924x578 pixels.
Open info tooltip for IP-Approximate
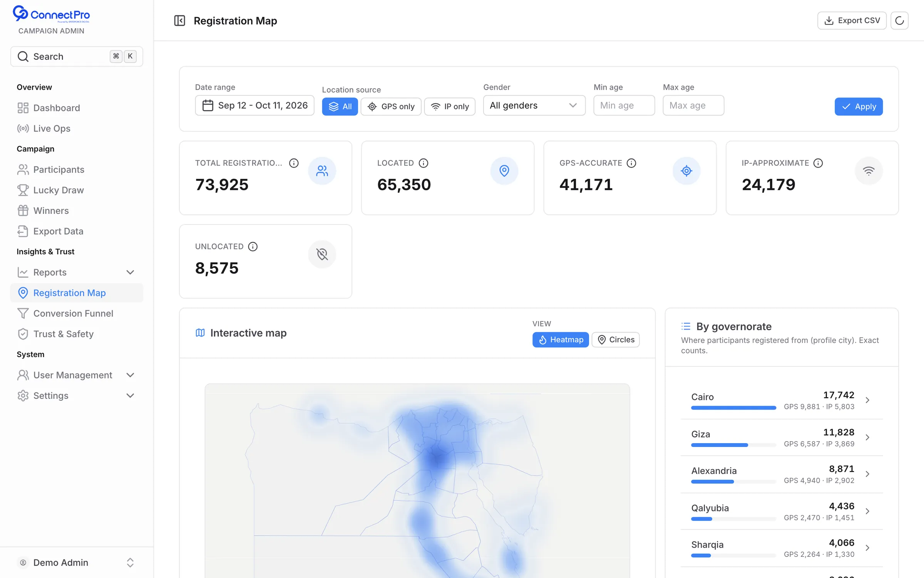coord(818,163)
